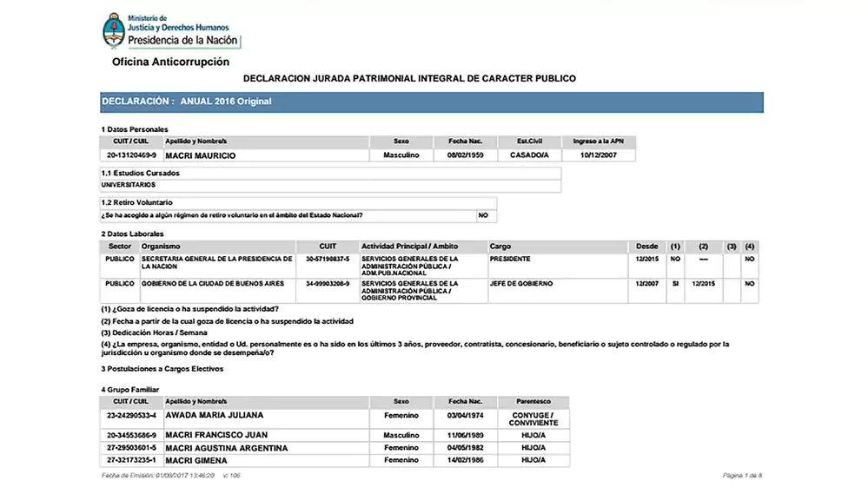Select the APN entry date 10/12/2007

pyautogui.click(x=599, y=155)
